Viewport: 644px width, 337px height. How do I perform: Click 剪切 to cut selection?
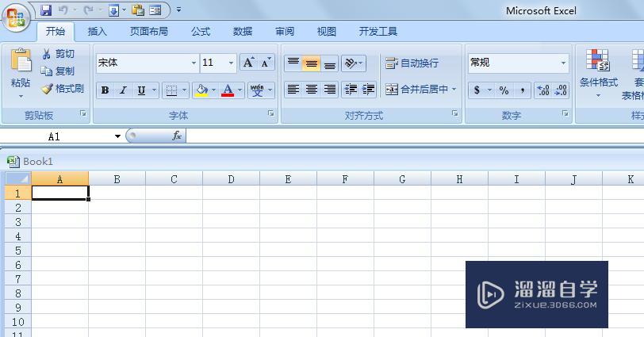(x=59, y=54)
